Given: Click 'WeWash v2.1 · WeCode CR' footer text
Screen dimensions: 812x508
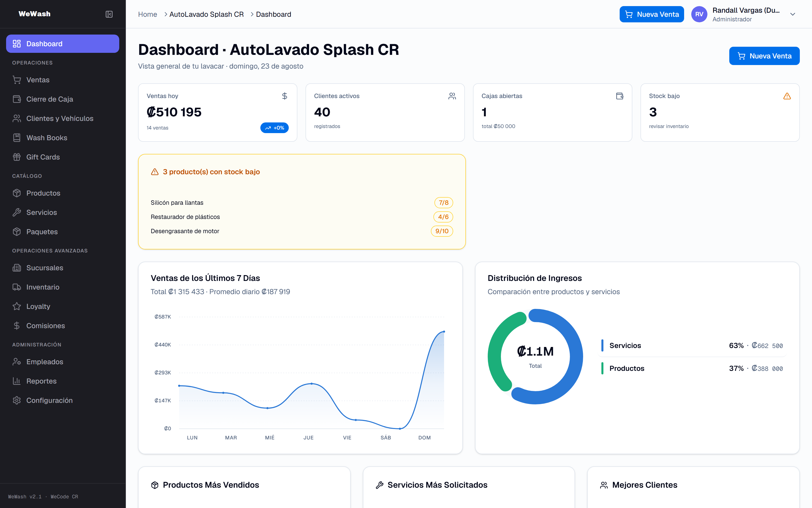Looking at the screenshot, I should pos(43,497).
